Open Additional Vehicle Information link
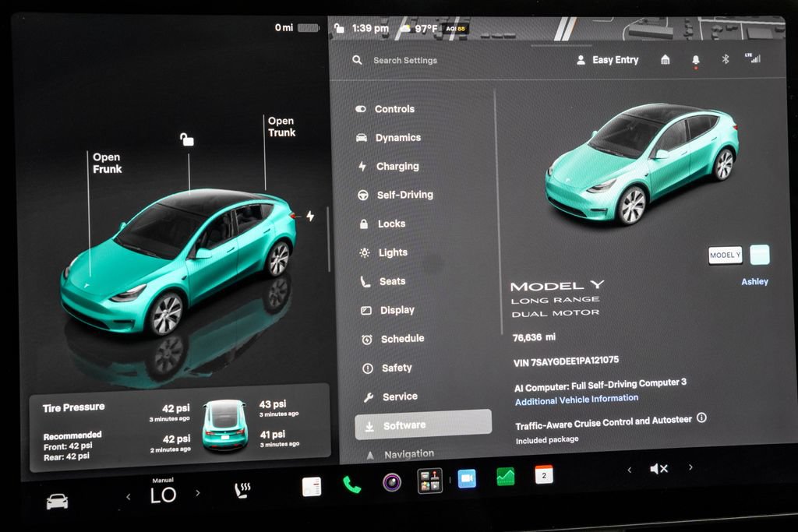Image resolution: width=798 pixels, height=532 pixels. [577, 400]
